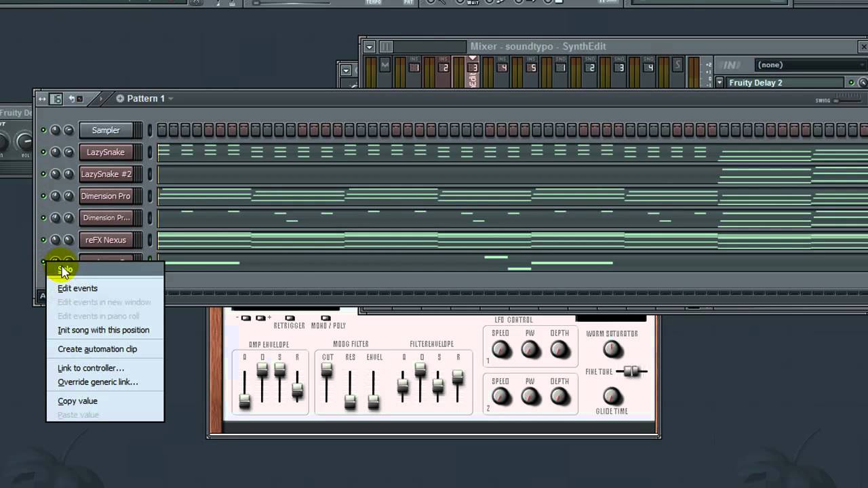
Task: Open the LazySnake channel button
Action: tap(106, 152)
